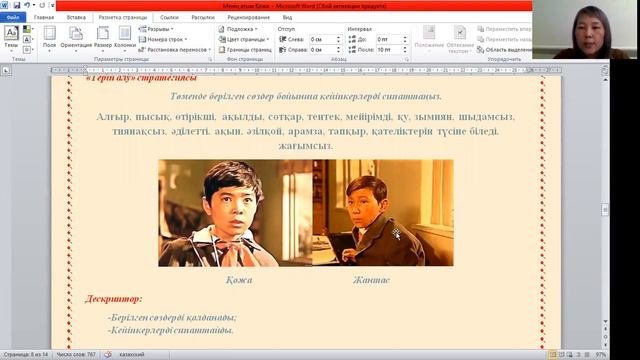This screenshot has height=360, width=640.
Task: Open Параметры страницы dialog launcher
Action: pyautogui.click(x=210, y=60)
